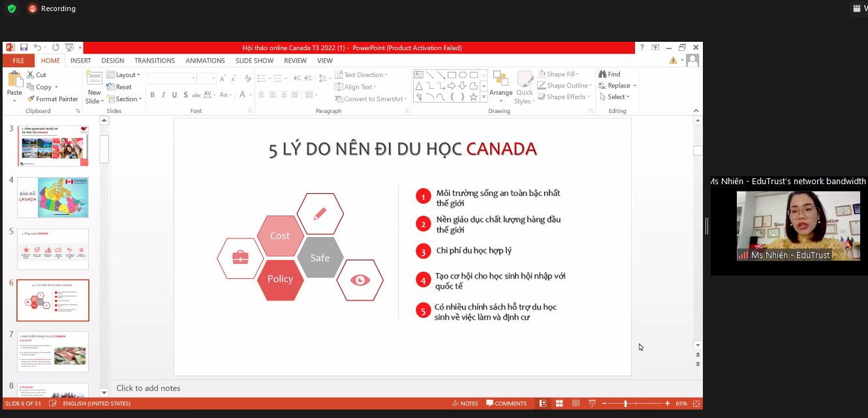This screenshot has width=868, height=418.
Task: Click the Find binoculars button
Action: pos(610,74)
